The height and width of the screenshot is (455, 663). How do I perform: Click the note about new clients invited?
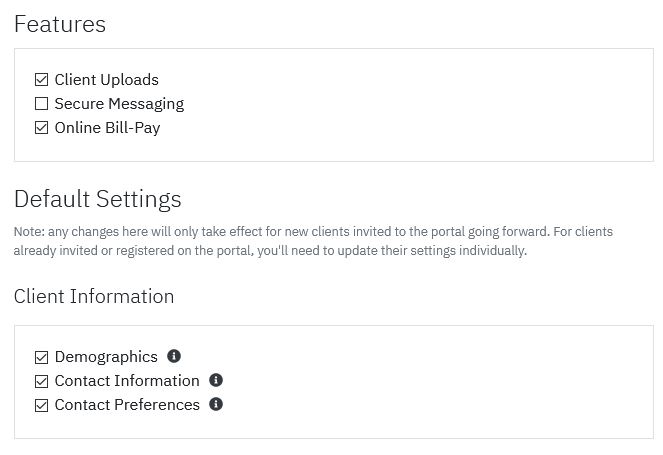(x=313, y=241)
